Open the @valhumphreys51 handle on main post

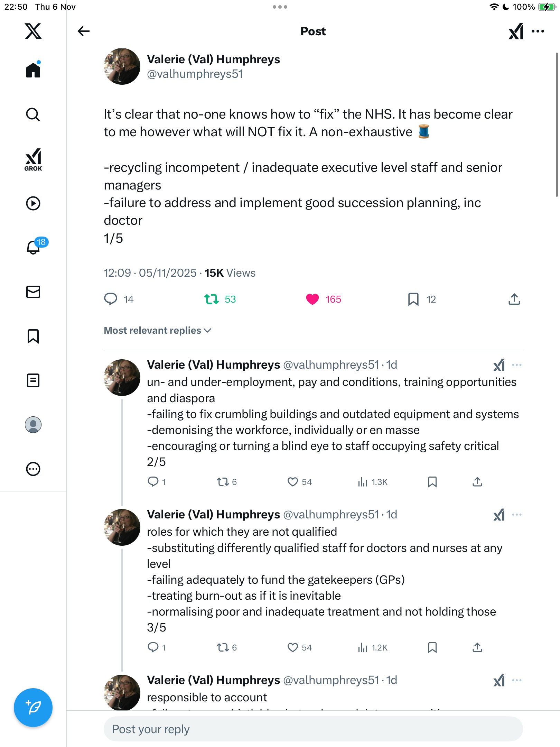tap(195, 74)
